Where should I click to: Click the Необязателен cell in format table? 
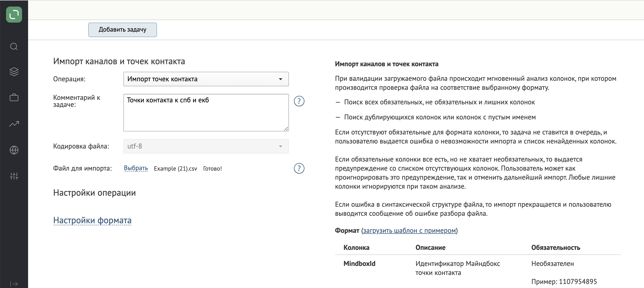click(552, 264)
